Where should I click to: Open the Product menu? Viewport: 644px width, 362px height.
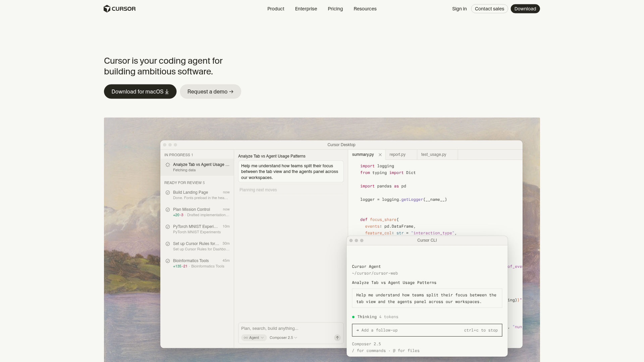click(276, 9)
